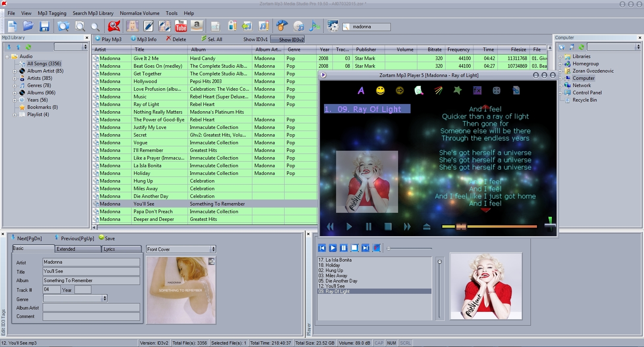Select All Songs (3356) in library tree
644x347 pixels.
click(44, 64)
